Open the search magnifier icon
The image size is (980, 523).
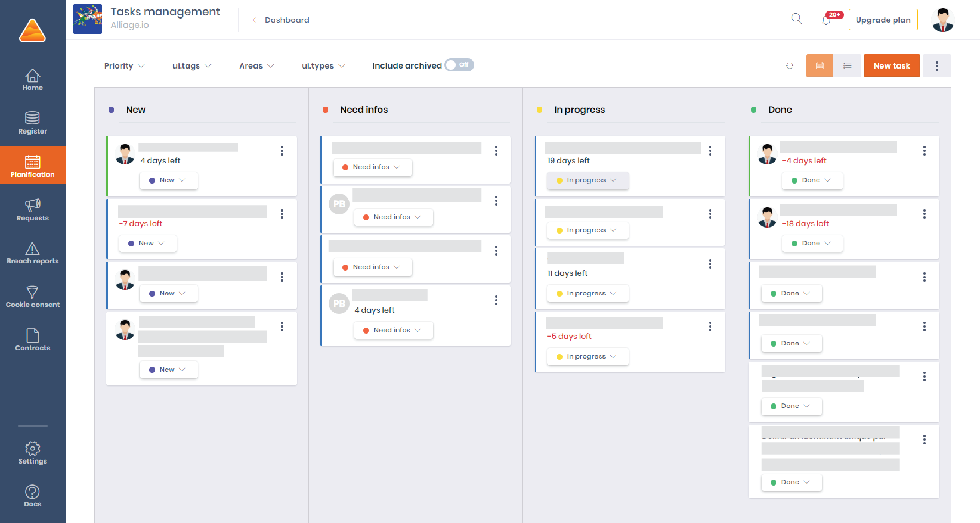pos(796,19)
